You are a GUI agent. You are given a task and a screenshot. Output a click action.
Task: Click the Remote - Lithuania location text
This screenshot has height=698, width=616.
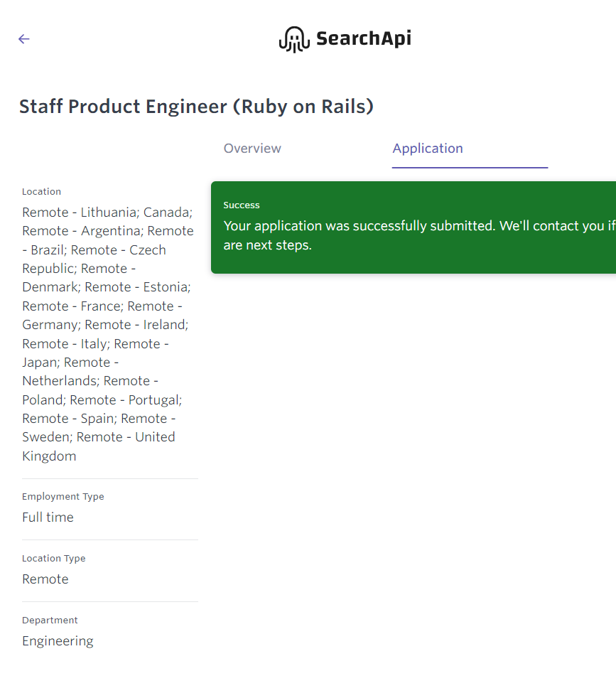[79, 213]
